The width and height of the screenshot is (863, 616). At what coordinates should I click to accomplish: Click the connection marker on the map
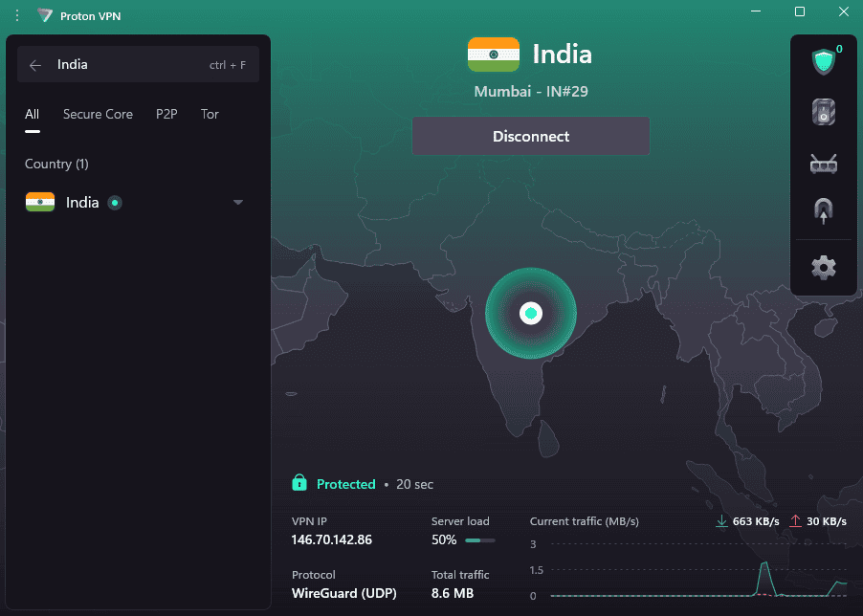(x=531, y=313)
